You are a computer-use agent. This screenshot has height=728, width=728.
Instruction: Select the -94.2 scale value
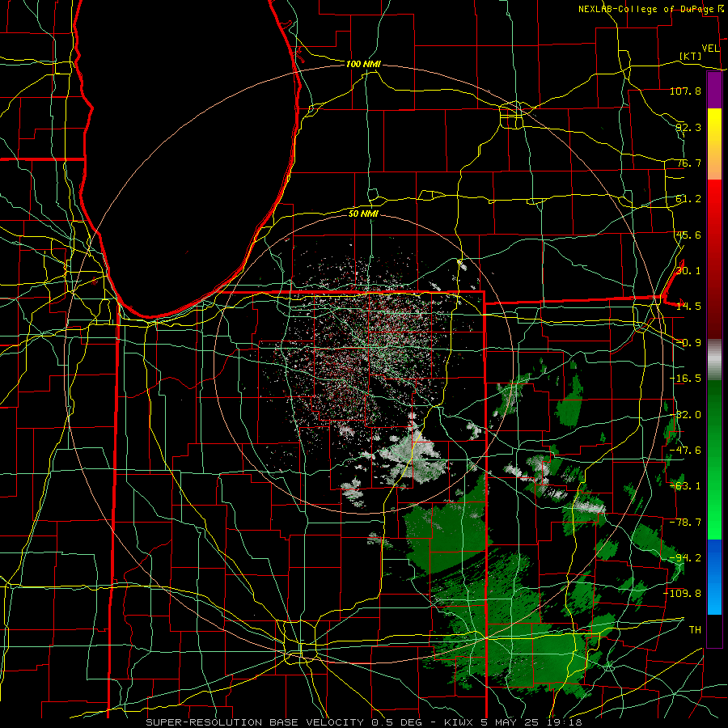coord(685,558)
